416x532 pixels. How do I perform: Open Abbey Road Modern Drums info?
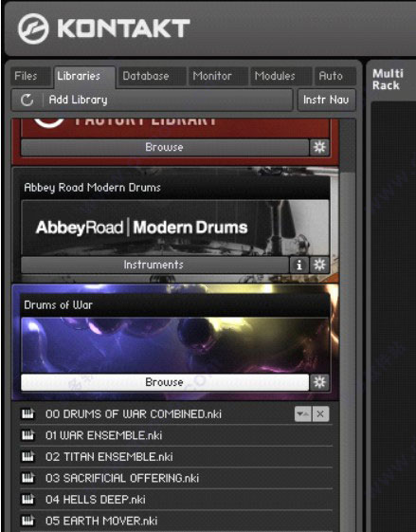pyautogui.click(x=299, y=265)
